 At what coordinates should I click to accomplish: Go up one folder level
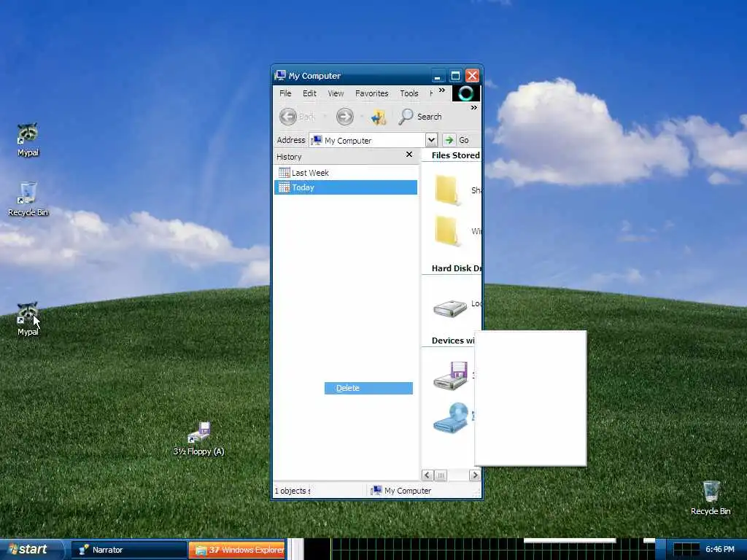[x=379, y=117]
